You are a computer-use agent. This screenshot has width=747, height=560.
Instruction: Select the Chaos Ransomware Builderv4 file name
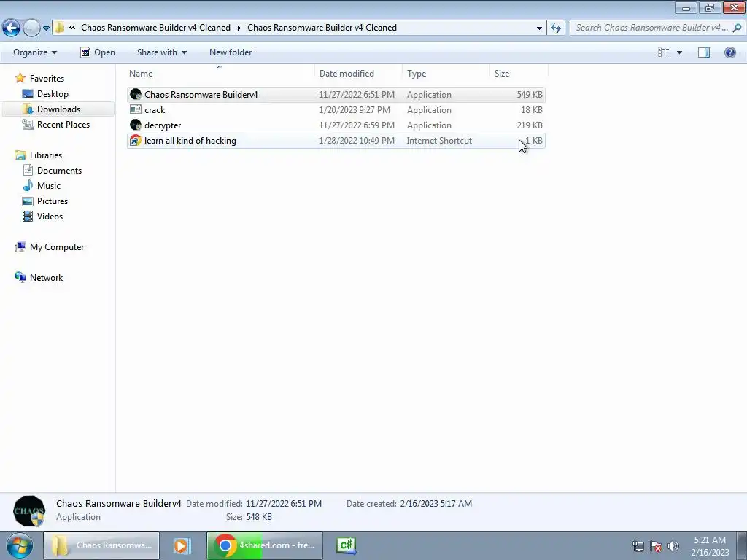click(201, 95)
